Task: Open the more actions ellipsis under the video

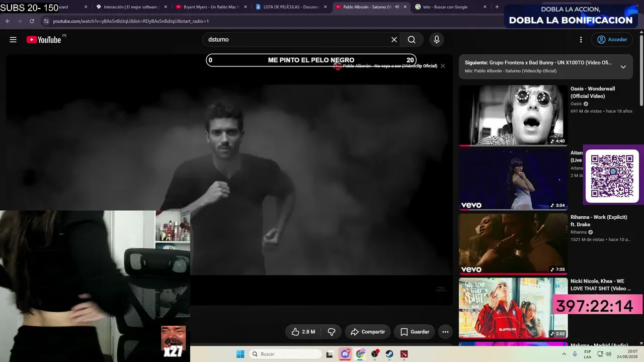Action: pos(445,332)
